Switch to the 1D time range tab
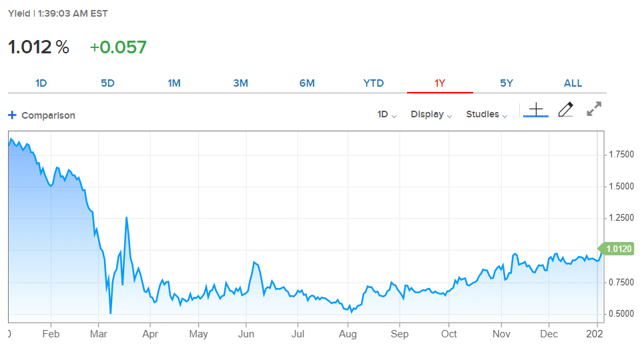This screenshot has height=352, width=644. pyautogui.click(x=41, y=83)
